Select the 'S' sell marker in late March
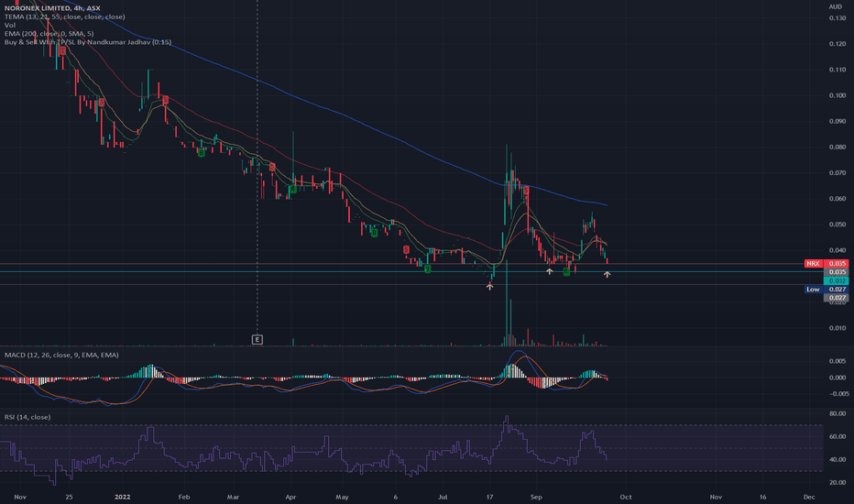 (272, 168)
